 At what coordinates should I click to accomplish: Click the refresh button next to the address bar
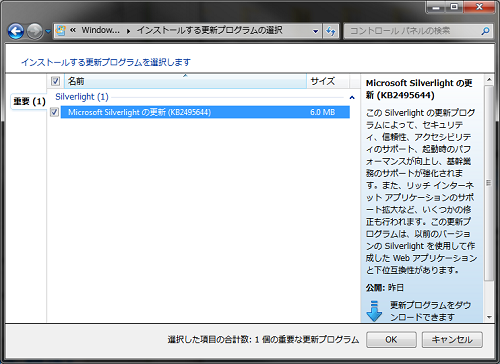click(x=331, y=31)
